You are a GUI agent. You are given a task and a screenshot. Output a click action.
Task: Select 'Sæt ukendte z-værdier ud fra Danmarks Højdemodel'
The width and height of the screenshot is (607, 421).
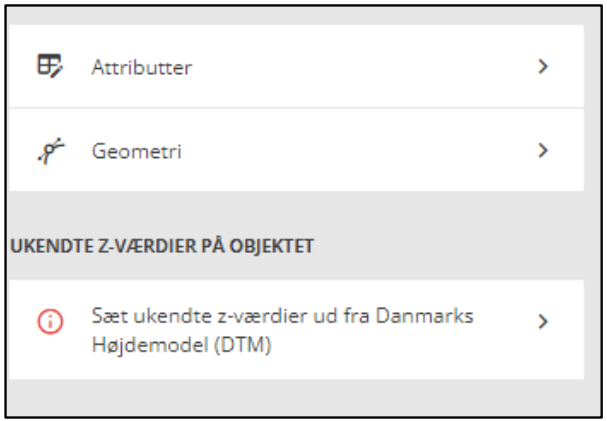click(282, 315)
